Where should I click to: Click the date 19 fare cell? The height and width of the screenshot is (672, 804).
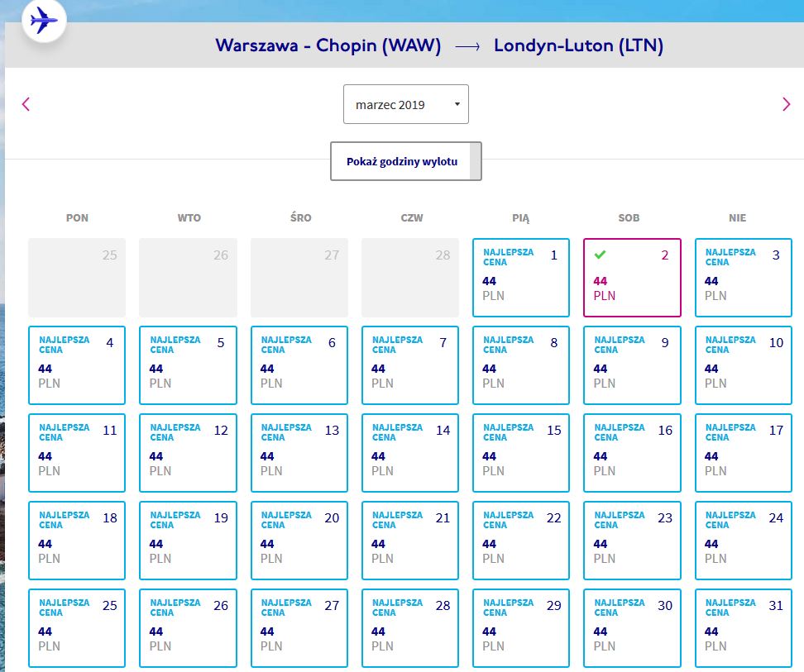(x=189, y=541)
